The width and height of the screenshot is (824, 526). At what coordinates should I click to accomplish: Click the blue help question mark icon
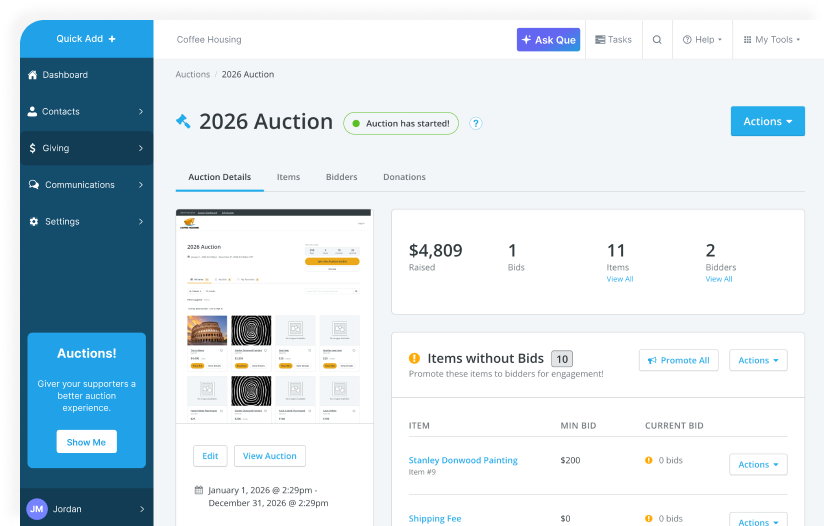[476, 123]
